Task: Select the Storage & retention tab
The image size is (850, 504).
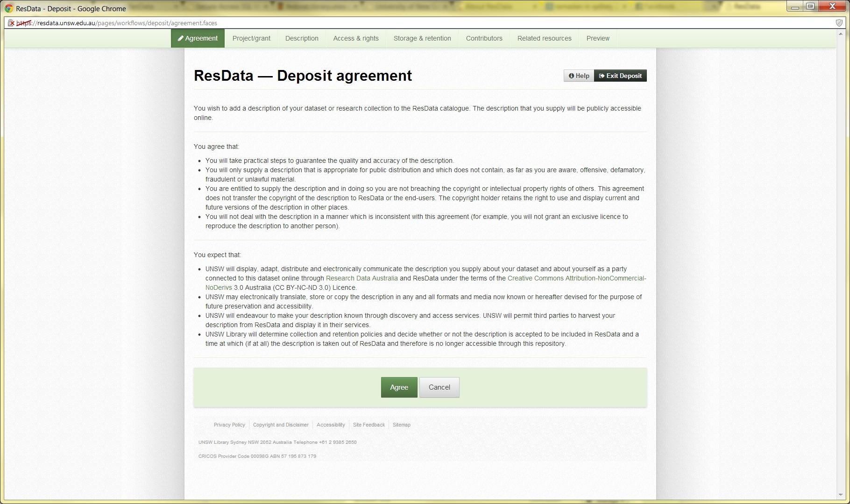Action: pyautogui.click(x=422, y=38)
